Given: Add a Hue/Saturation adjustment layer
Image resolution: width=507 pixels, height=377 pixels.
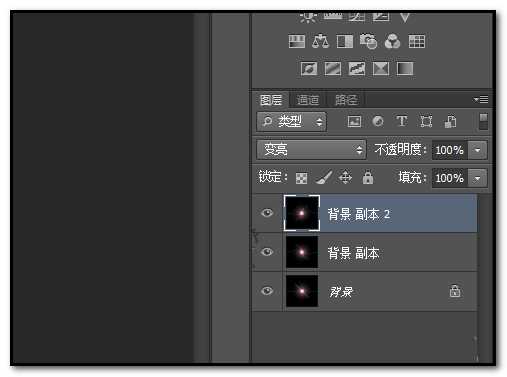Looking at the screenshot, I should click(x=297, y=42).
